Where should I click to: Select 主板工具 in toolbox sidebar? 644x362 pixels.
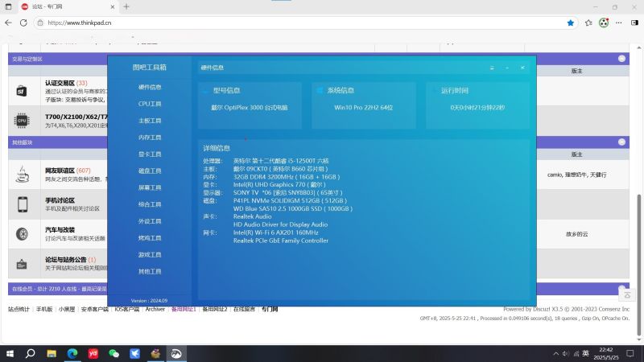coord(150,121)
